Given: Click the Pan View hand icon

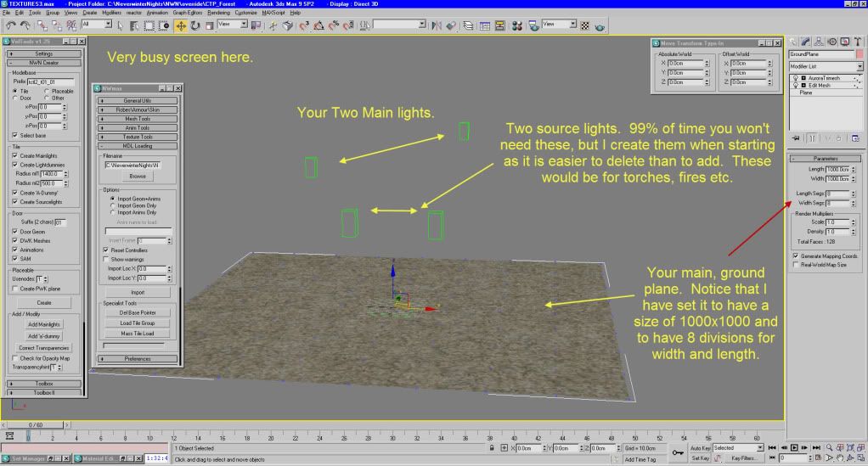Looking at the screenshot, I should click(840, 458).
